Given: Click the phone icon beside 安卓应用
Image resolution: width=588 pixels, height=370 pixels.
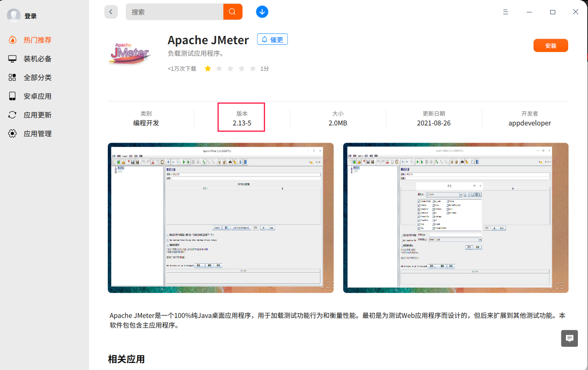Looking at the screenshot, I should [x=12, y=96].
